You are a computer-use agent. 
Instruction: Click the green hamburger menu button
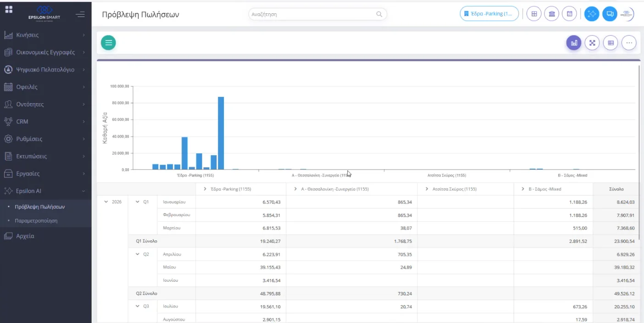(x=108, y=43)
